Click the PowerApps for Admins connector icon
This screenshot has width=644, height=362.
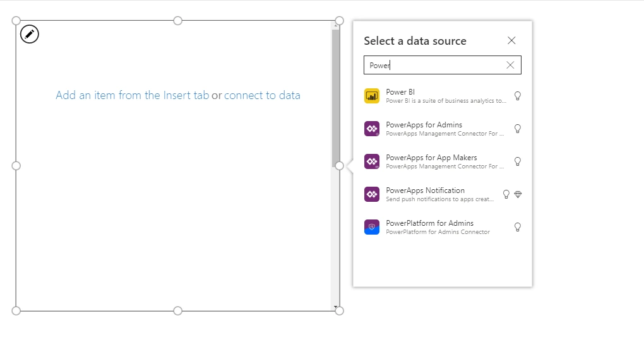[x=372, y=129]
